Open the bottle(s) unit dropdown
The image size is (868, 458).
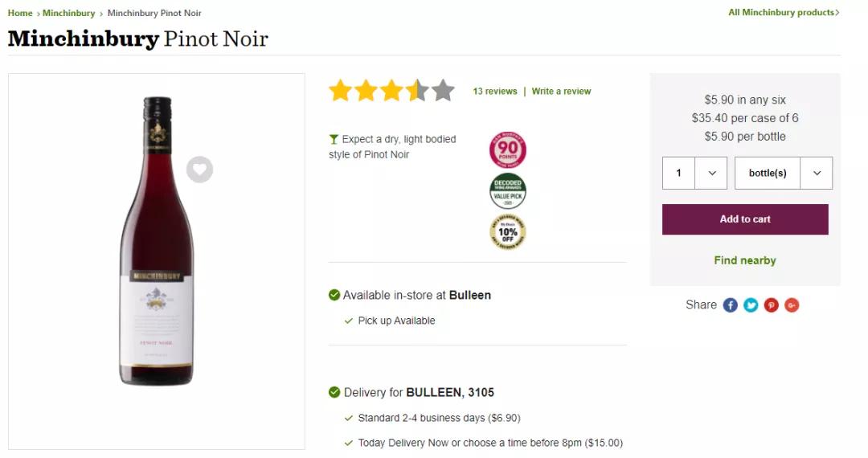[784, 173]
